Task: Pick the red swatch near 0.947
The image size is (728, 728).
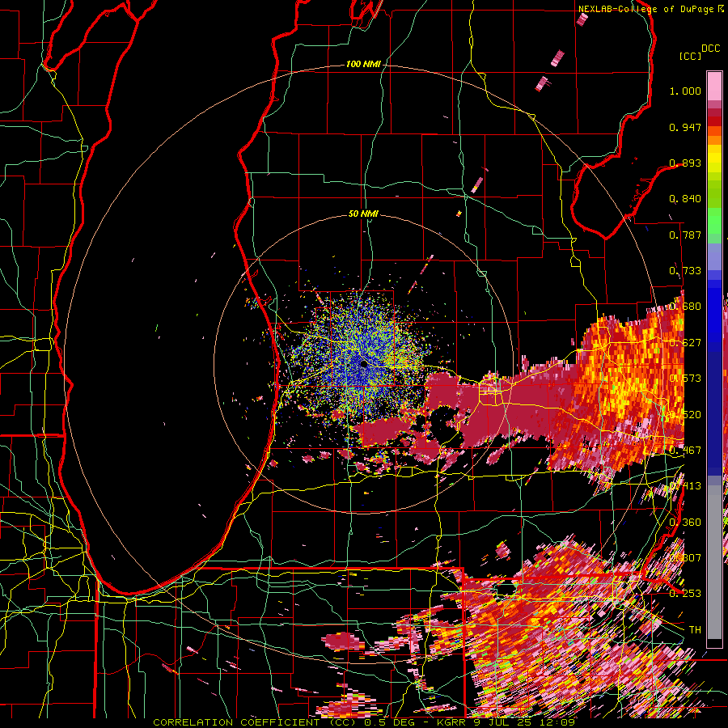Action: (x=714, y=121)
